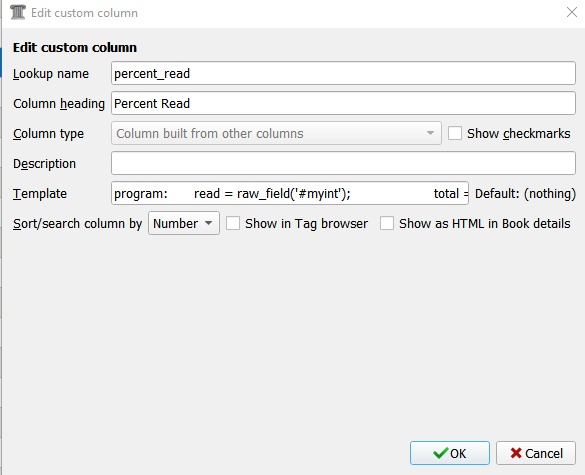Open the Number sort type dropdown
This screenshot has height=475, width=585.
click(x=184, y=223)
